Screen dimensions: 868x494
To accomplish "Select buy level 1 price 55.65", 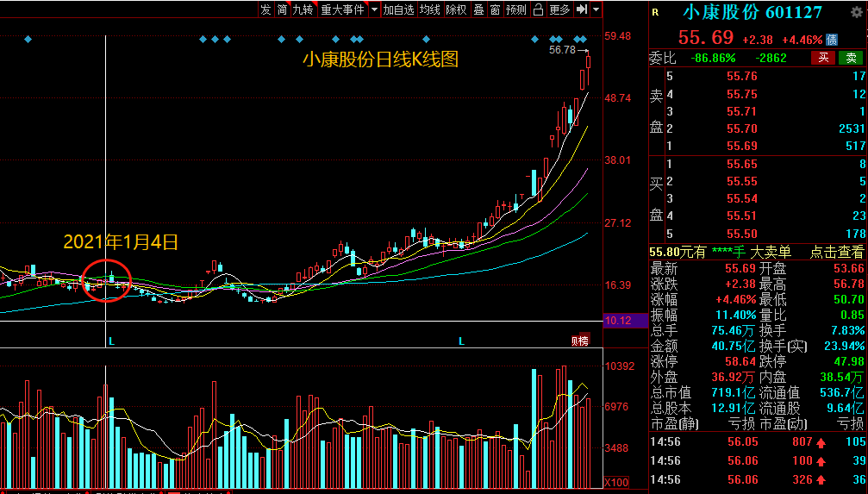I will [742, 164].
